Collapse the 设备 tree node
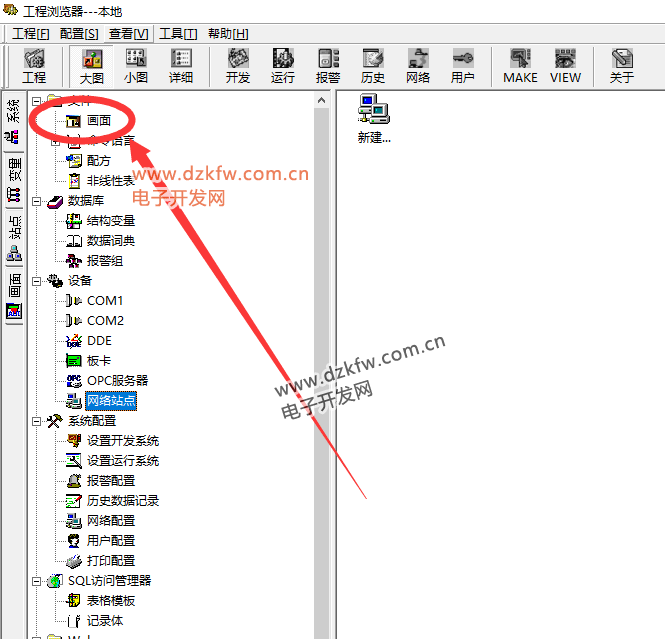This screenshot has height=639, width=665. (x=37, y=281)
